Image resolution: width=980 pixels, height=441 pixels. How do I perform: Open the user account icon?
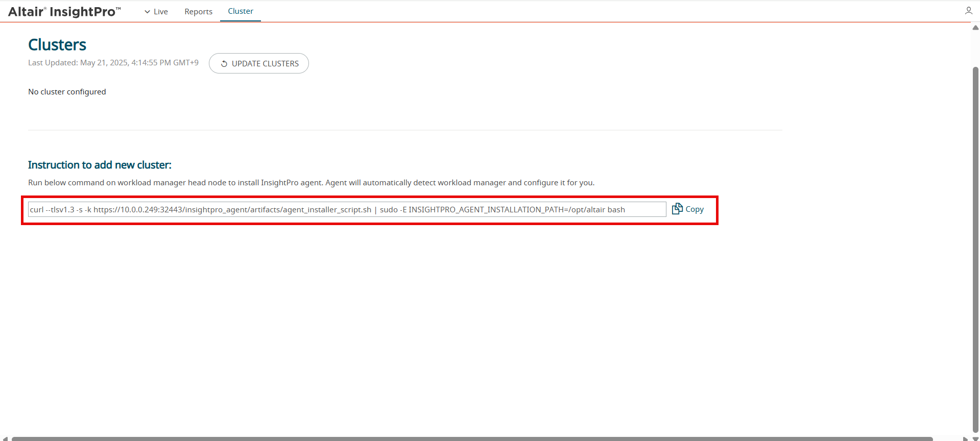pos(968,11)
